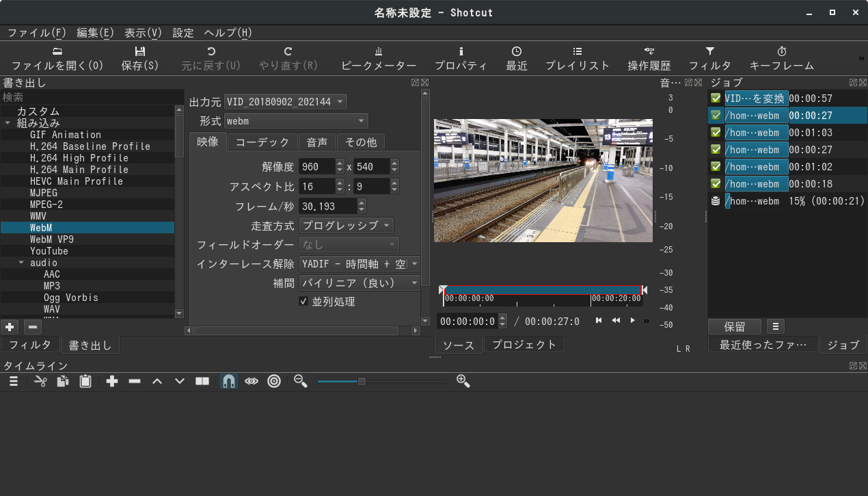Add export preset with plus button

click(x=10, y=327)
